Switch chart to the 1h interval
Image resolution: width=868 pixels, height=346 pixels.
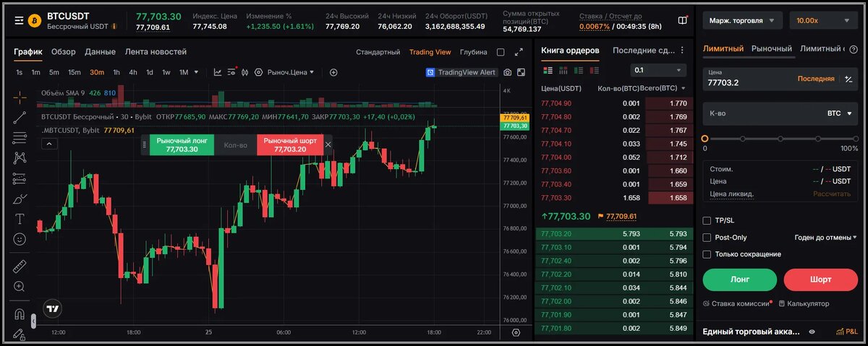click(116, 72)
